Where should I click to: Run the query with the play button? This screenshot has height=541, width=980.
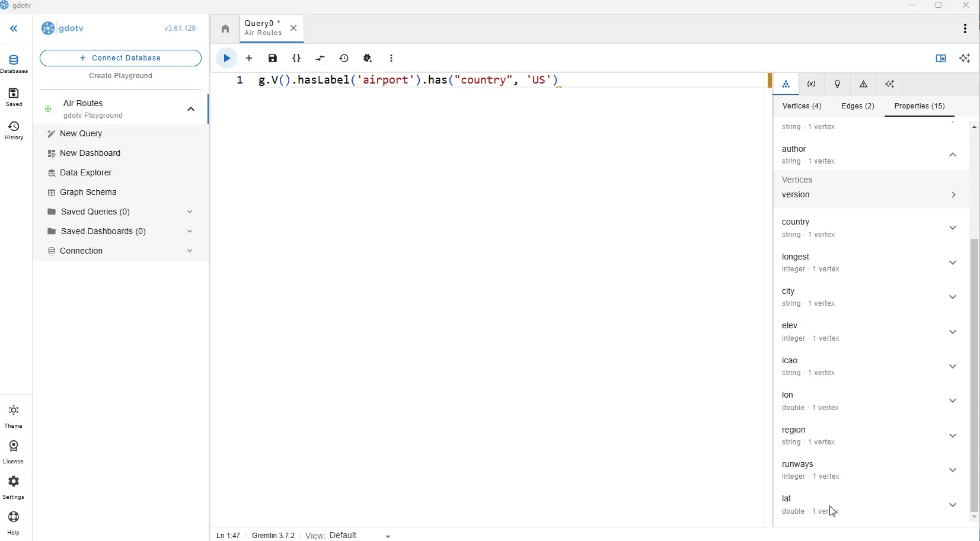[226, 58]
